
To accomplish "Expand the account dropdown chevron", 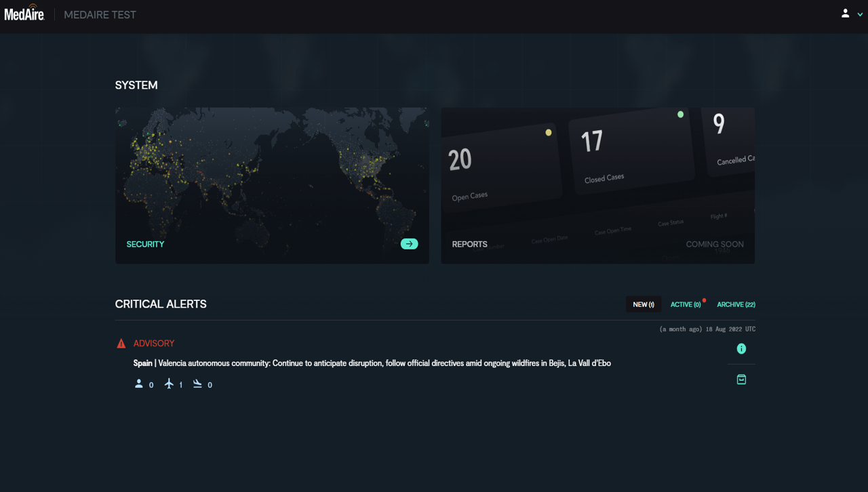I will point(860,14).
